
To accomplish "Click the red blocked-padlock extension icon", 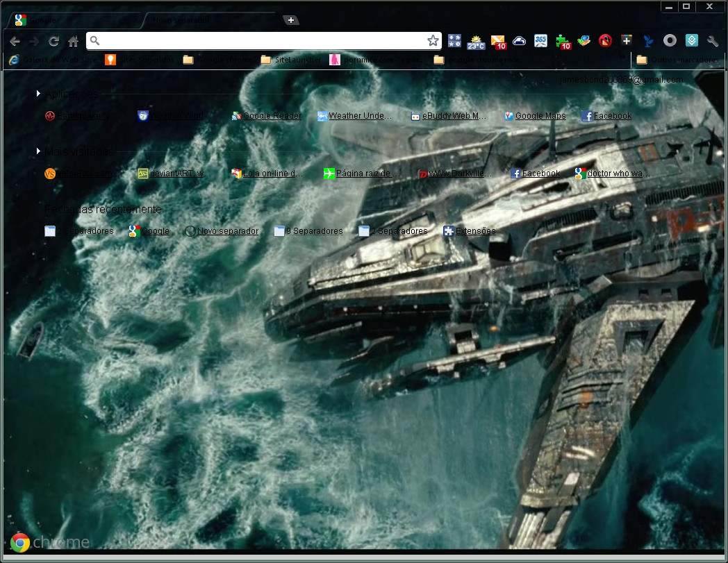I will [605, 41].
